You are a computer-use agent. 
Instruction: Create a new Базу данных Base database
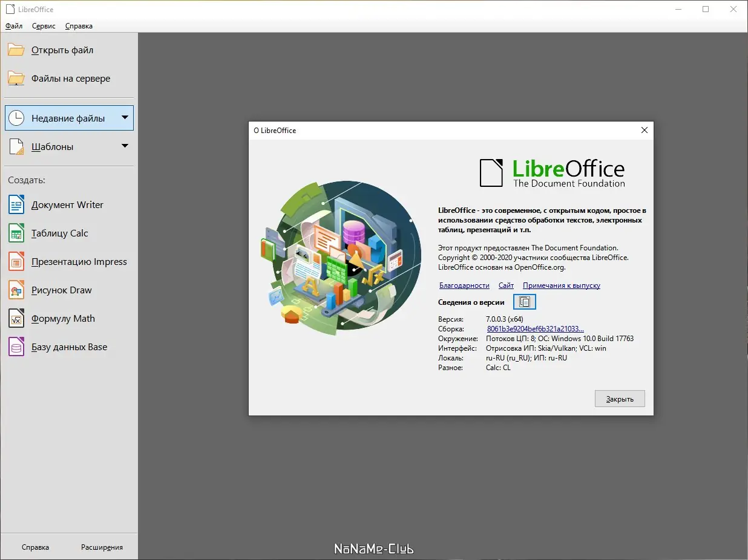(69, 347)
